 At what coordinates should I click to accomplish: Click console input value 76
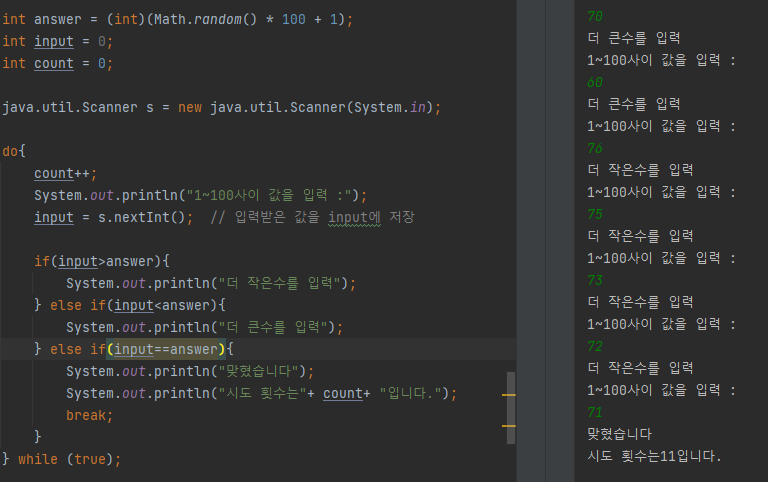coord(595,148)
